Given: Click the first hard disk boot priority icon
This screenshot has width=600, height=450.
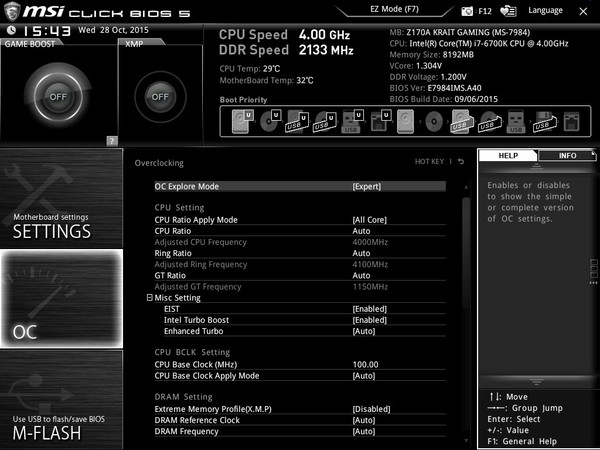Looking at the screenshot, I should [x=242, y=121].
